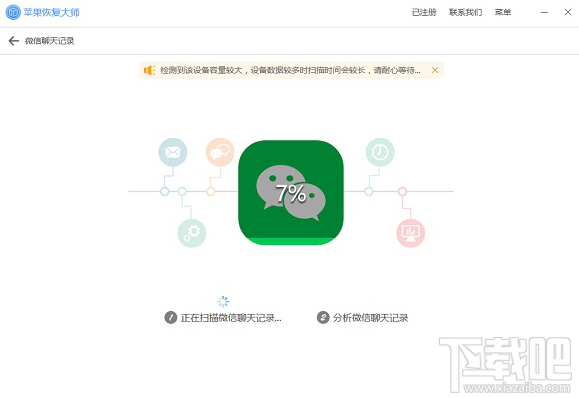Click the speaker icon in the notice banner
This screenshot has width=579, height=398.
tap(150, 70)
